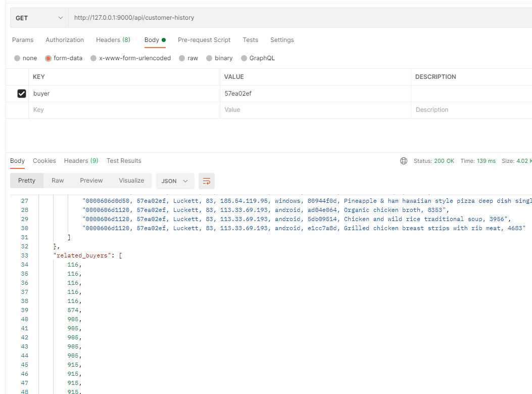Select the raw body type
This screenshot has width=532, height=394.
click(181, 58)
